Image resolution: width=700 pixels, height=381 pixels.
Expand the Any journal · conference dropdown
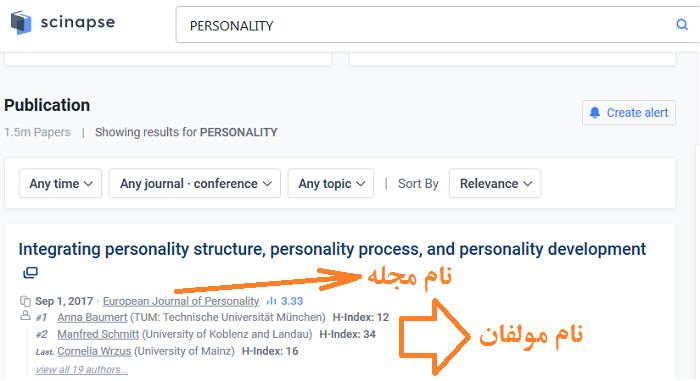pyautogui.click(x=195, y=183)
